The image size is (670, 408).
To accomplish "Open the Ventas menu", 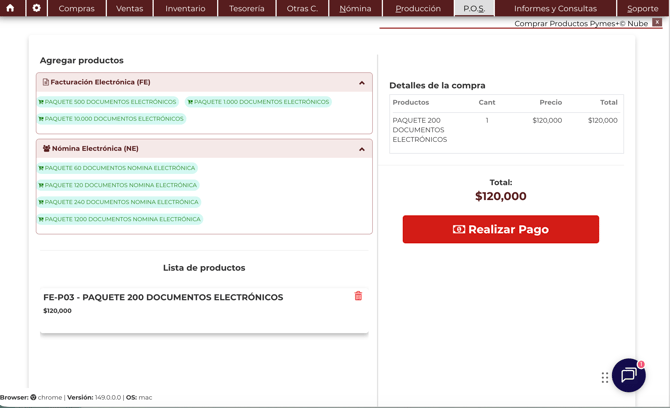I will pos(129,8).
